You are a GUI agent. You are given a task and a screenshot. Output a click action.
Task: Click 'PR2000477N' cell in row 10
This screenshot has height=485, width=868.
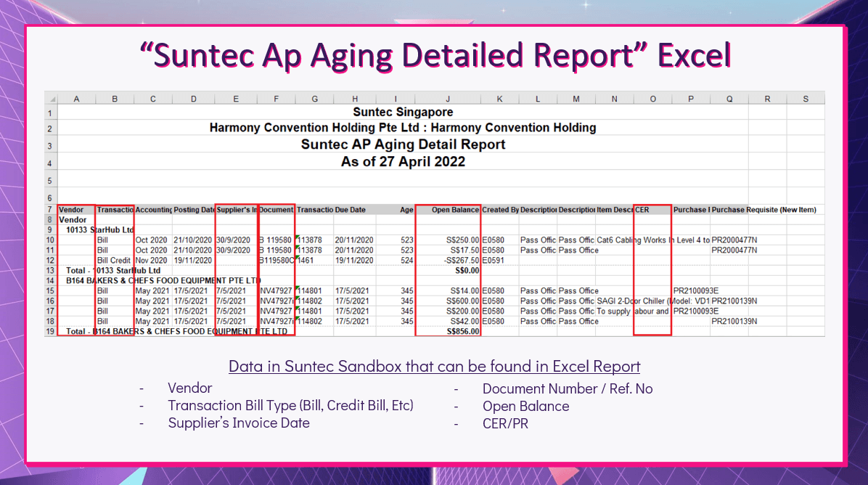(734, 240)
